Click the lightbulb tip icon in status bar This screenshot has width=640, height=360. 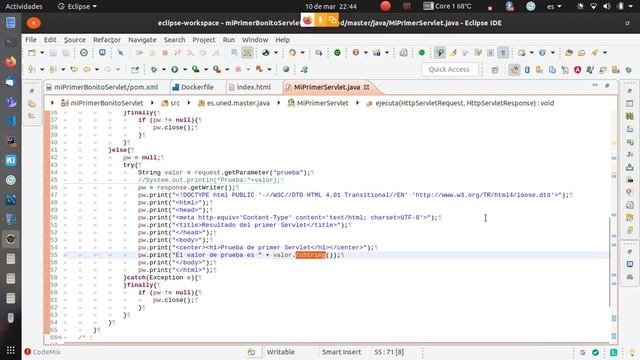632,352
